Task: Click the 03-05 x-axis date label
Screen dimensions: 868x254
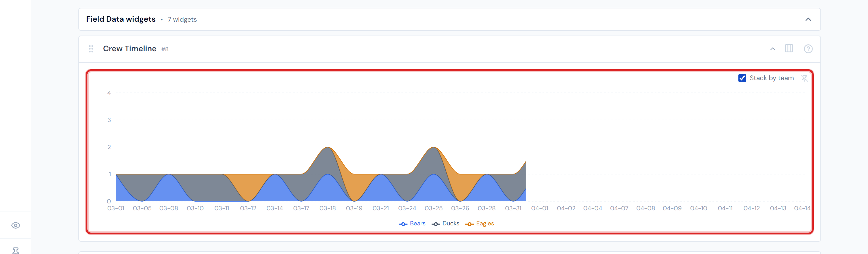Action: tap(142, 209)
